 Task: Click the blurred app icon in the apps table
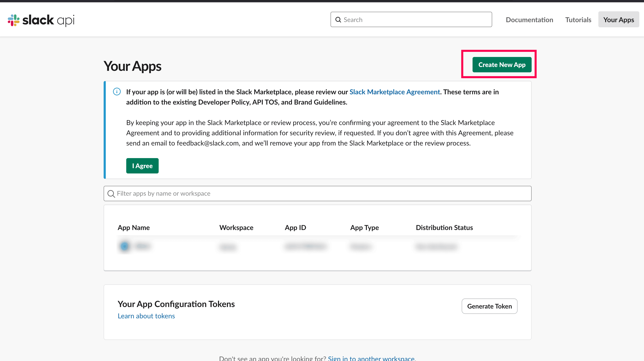click(125, 246)
